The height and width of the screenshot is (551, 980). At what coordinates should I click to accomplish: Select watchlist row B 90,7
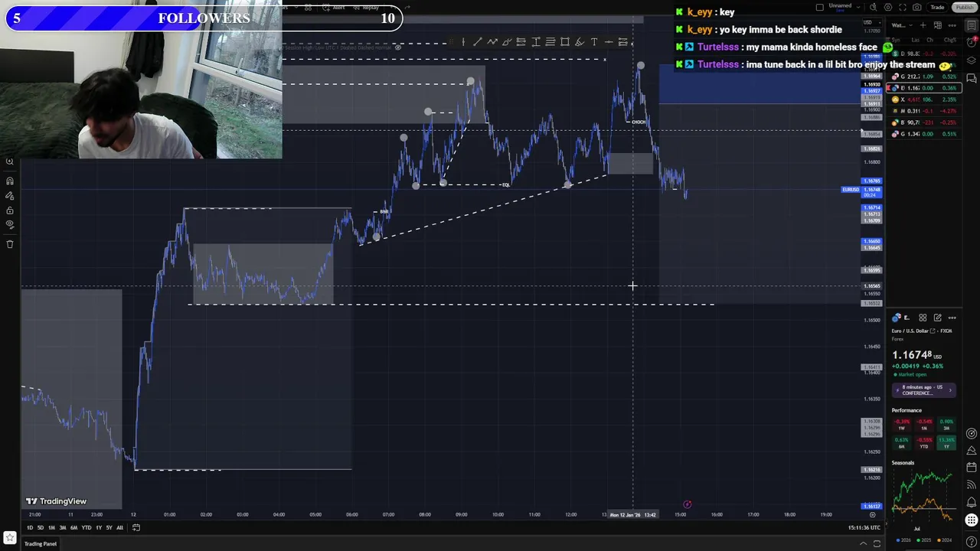pos(924,122)
